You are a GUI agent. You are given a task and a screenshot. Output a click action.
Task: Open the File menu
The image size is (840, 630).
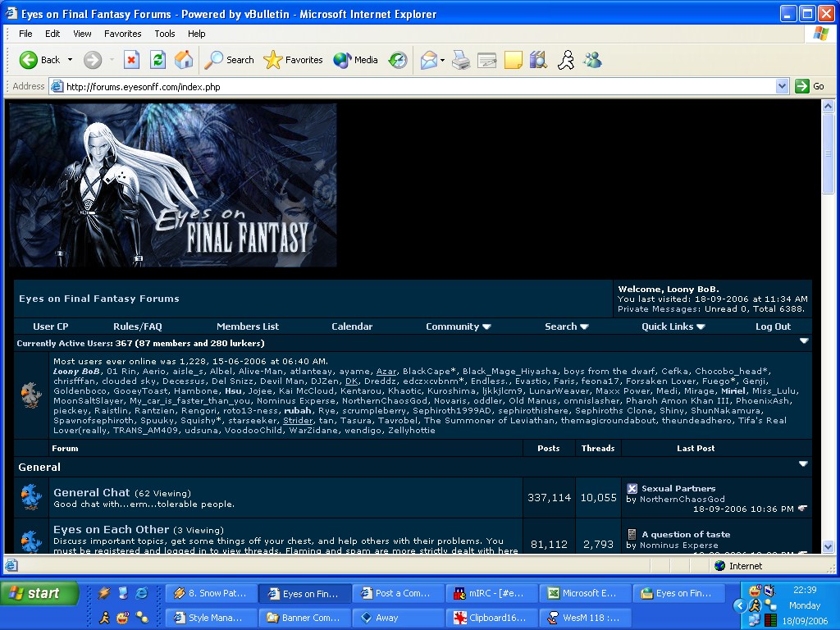click(x=25, y=33)
